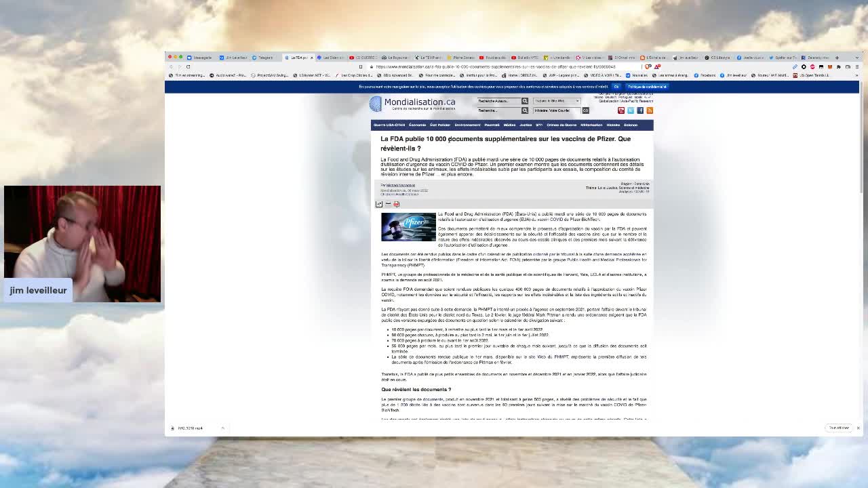Open the Économie menu item
The height and width of the screenshot is (488, 868).
click(417, 125)
